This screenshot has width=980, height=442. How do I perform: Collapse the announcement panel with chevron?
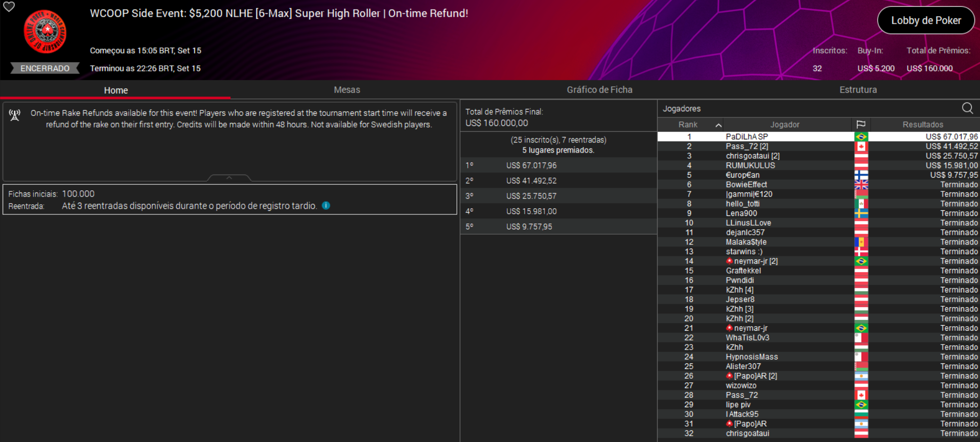click(x=229, y=178)
